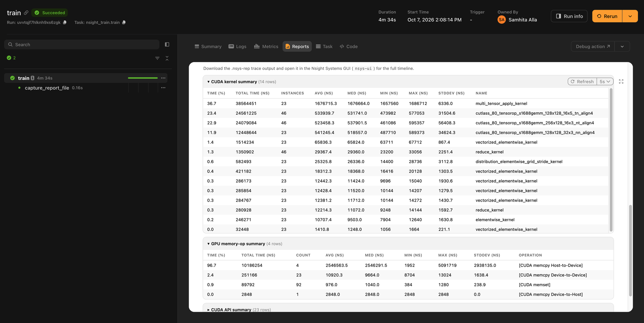Select cutlass 128x128_16x5_tn_align4 kernel name
Image resolution: width=644 pixels, height=323 pixels.
[x=534, y=113]
